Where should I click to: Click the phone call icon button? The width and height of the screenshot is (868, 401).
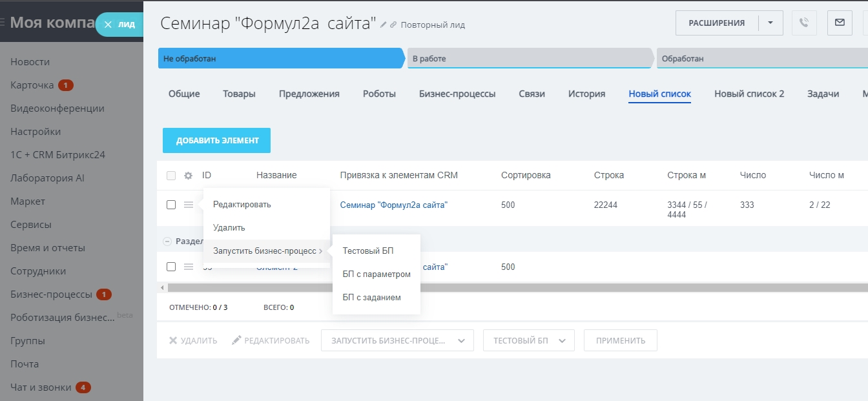(804, 23)
